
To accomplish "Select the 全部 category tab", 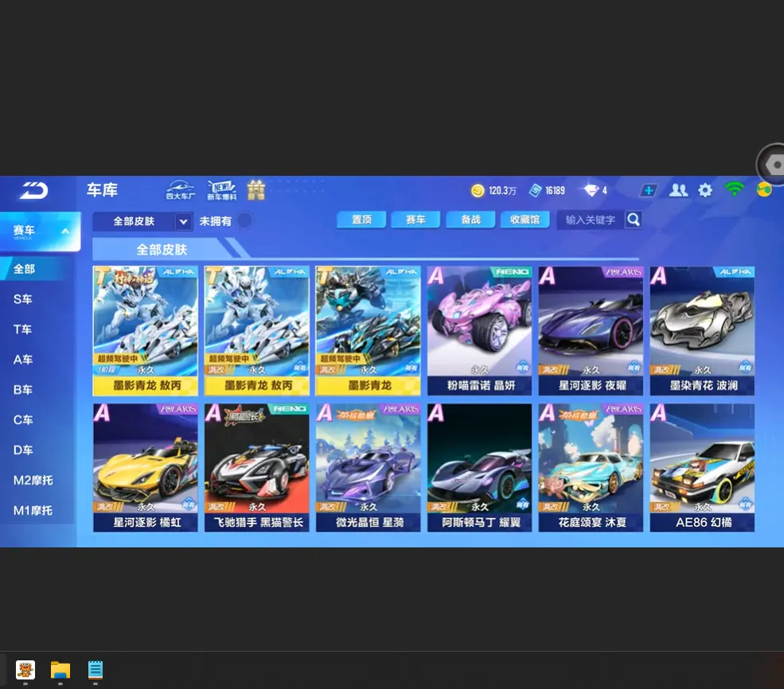I will 35,269.
